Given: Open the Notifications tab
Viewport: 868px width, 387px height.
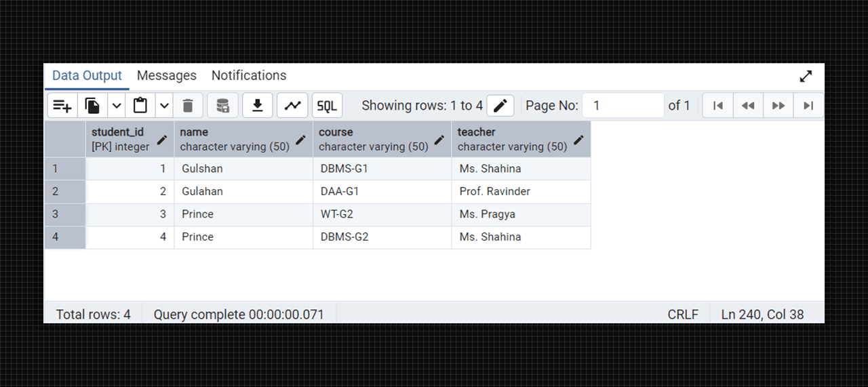Looking at the screenshot, I should [249, 76].
